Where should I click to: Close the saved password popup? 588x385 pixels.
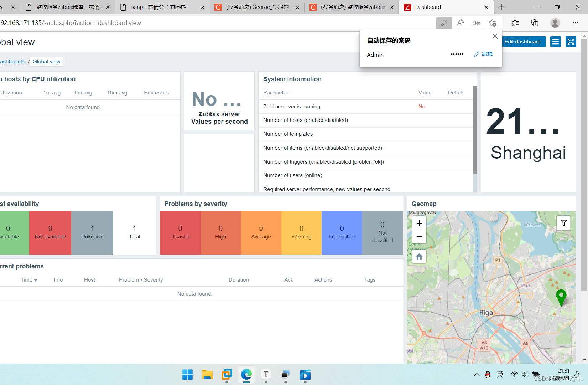point(495,36)
